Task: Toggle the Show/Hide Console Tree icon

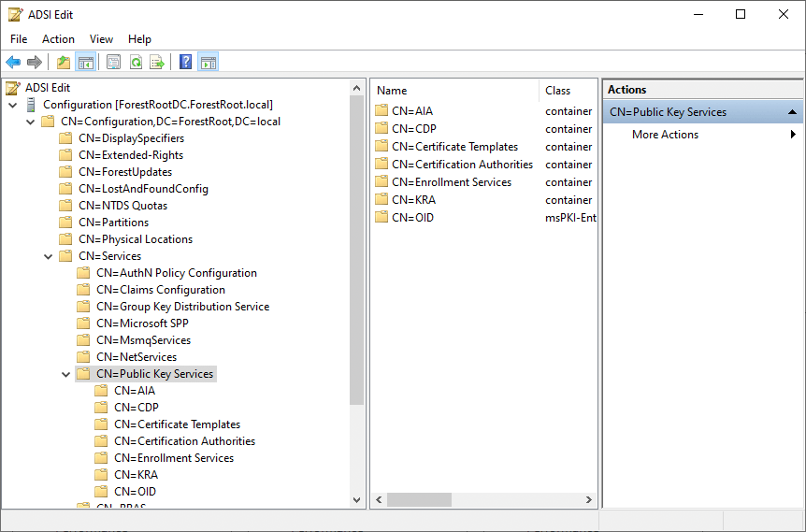Action: pyautogui.click(x=85, y=63)
